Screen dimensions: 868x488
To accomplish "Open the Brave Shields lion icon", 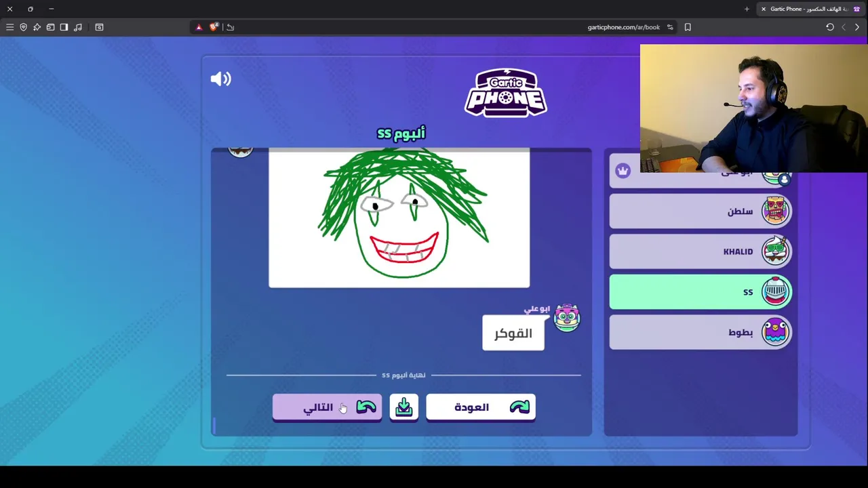I will click(x=214, y=27).
